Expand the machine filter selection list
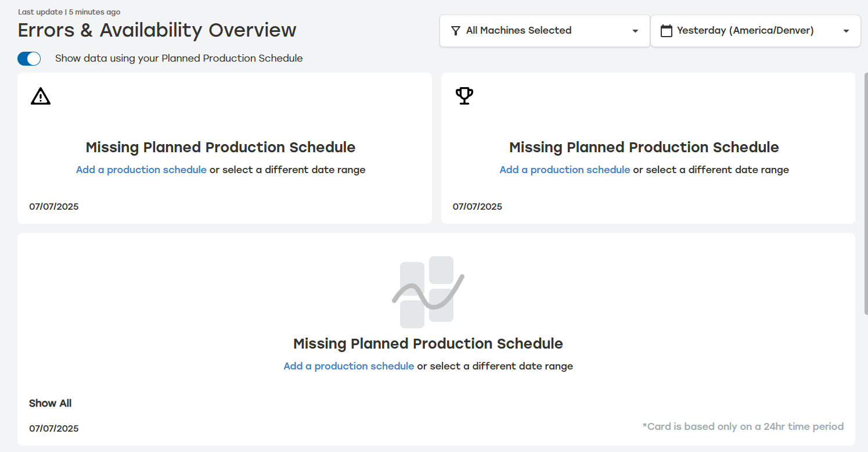 pyautogui.click(x=544, y=30)
